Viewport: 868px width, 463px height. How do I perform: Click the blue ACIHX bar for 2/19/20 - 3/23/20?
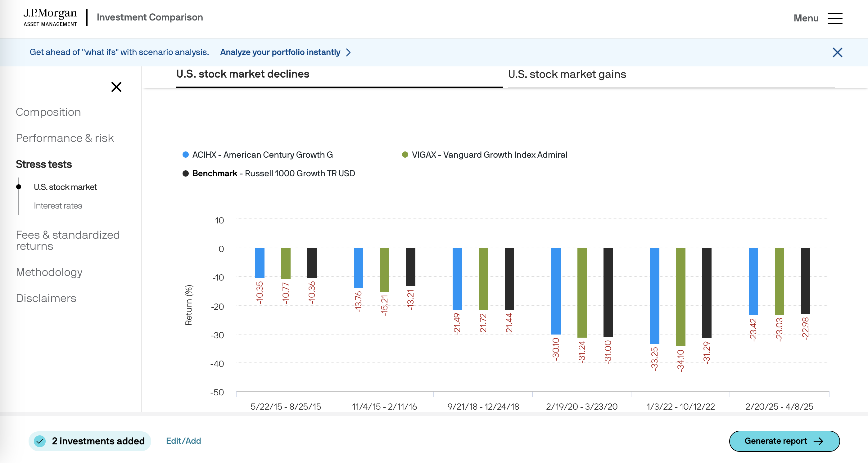[556, 291]
